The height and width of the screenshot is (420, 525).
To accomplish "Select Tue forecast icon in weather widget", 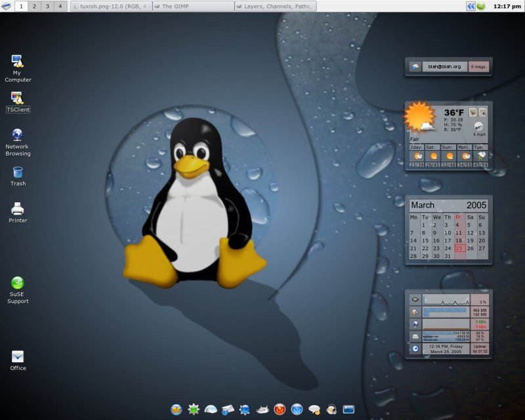I will (x=481, y=156).
